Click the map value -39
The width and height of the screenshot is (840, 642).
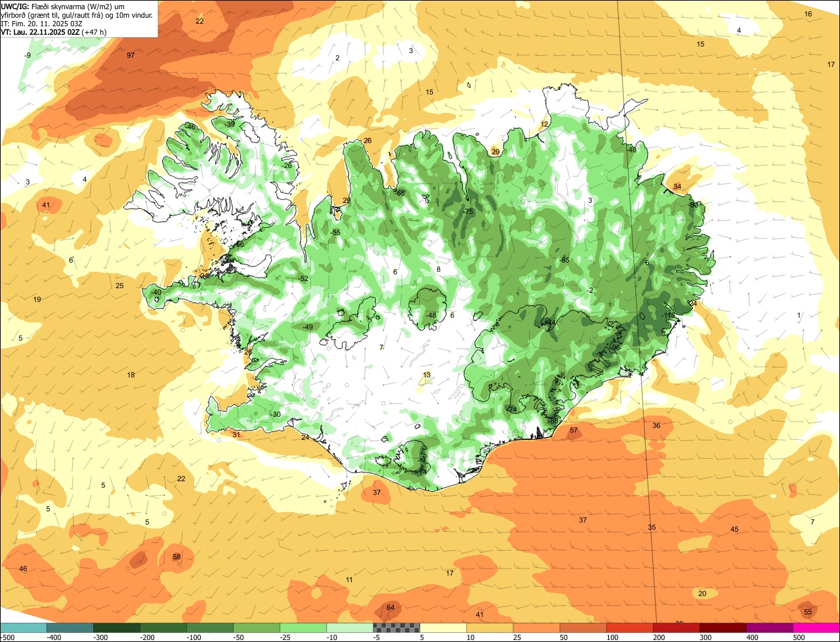point(230,124)
